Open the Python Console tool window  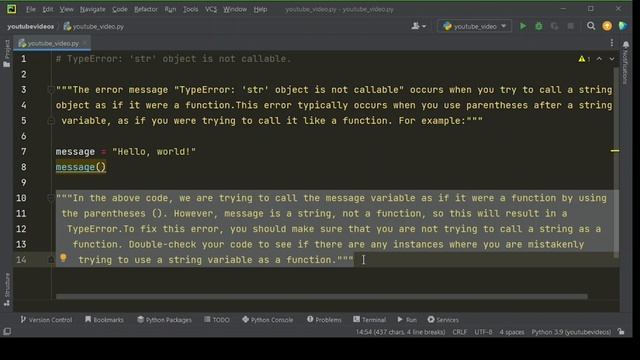pos(267,320)
